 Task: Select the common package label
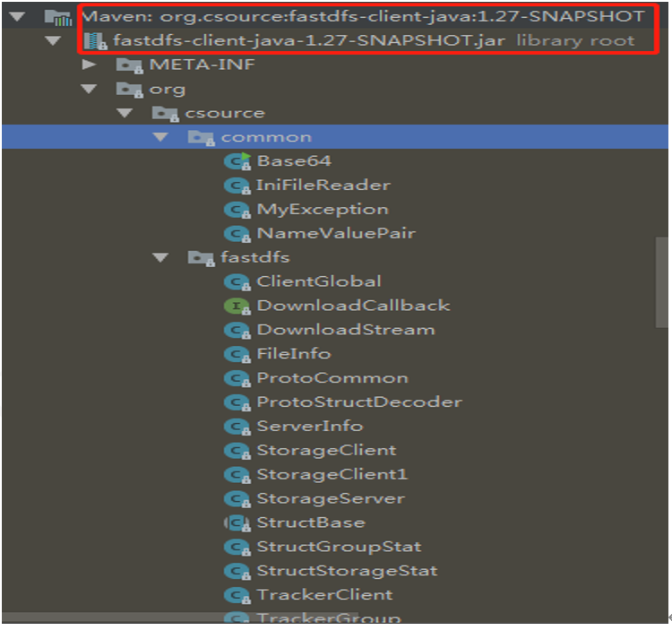click(x=266, y=137)
